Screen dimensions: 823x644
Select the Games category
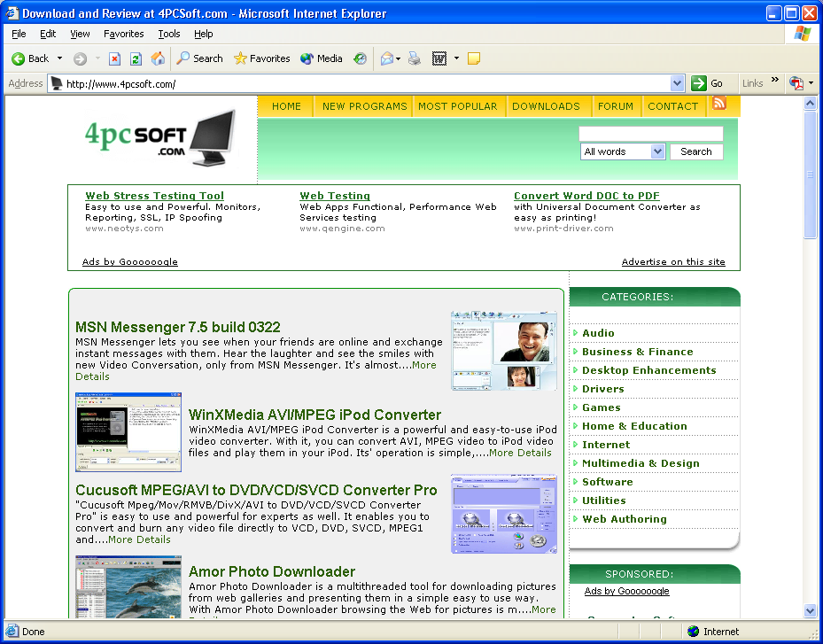click(601, 407)
